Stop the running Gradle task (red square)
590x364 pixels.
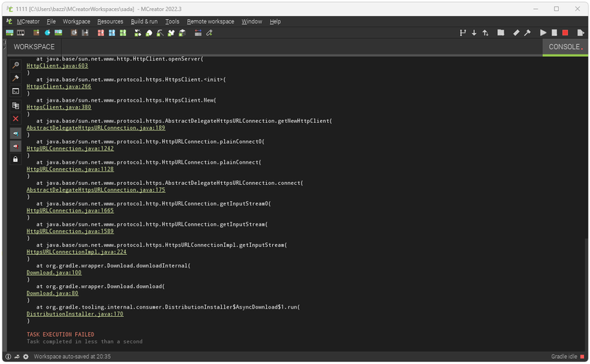click(x=565, y=32)
